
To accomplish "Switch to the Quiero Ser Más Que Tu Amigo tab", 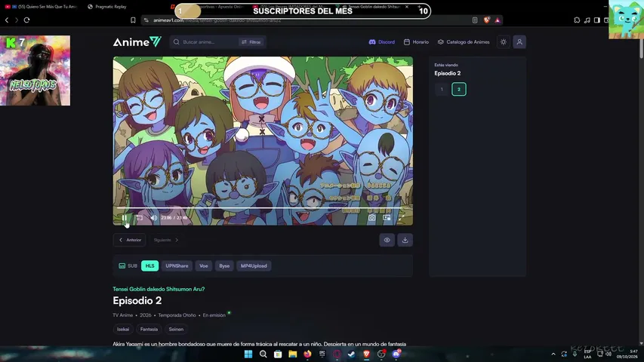I will click(x=41, y=7).
